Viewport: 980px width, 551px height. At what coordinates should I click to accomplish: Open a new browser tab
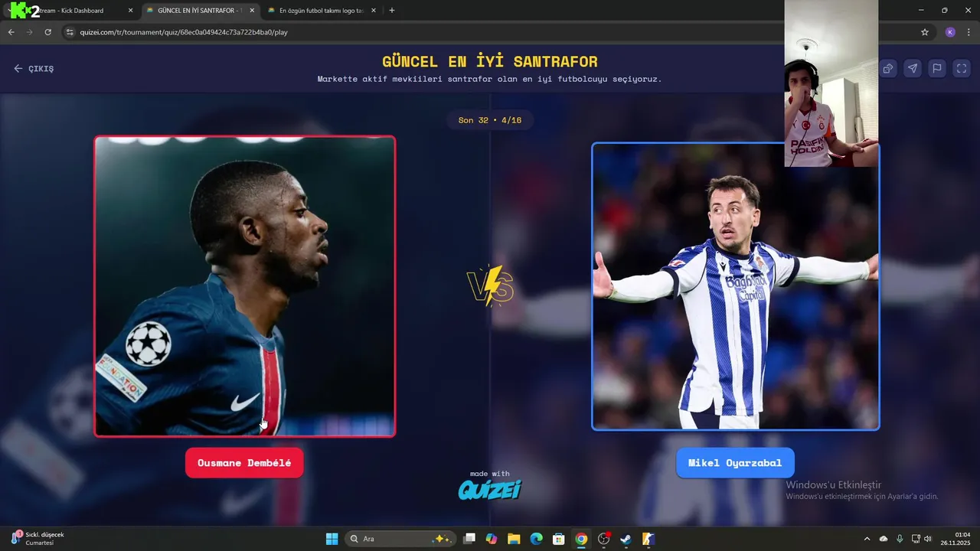pyautogui.click(x=392, y=11)
